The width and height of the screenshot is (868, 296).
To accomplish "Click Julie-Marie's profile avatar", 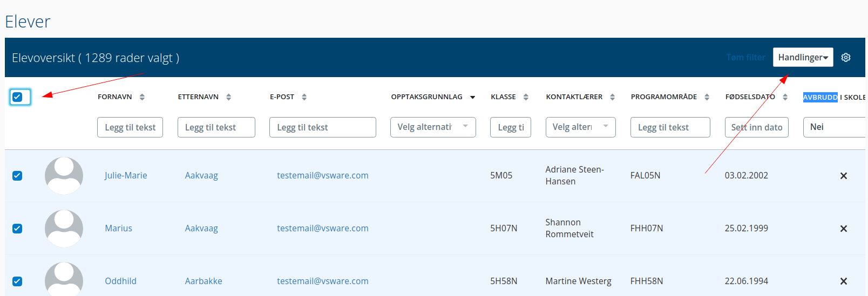I will pos(64,175).
